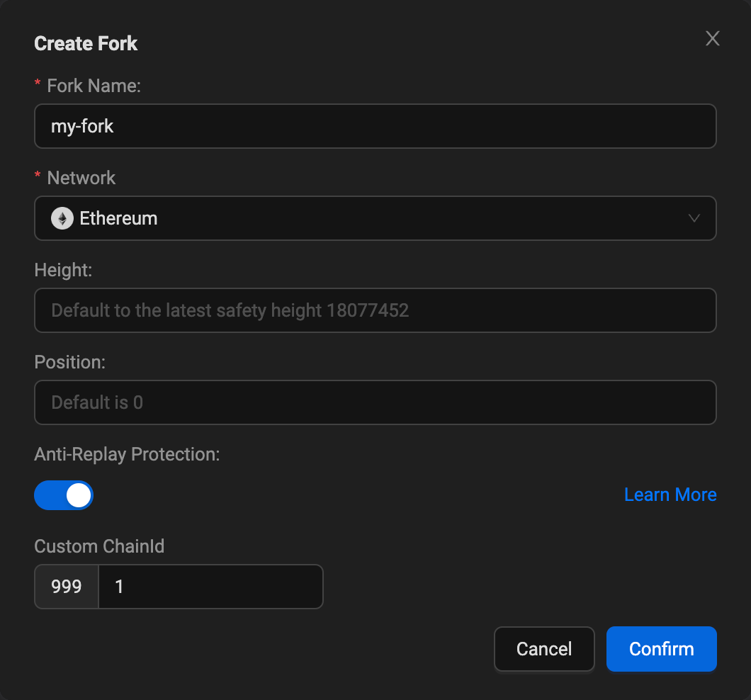Click the Height input showing default 18077452
Screen dimensions: 751x700
coord(375,310)
